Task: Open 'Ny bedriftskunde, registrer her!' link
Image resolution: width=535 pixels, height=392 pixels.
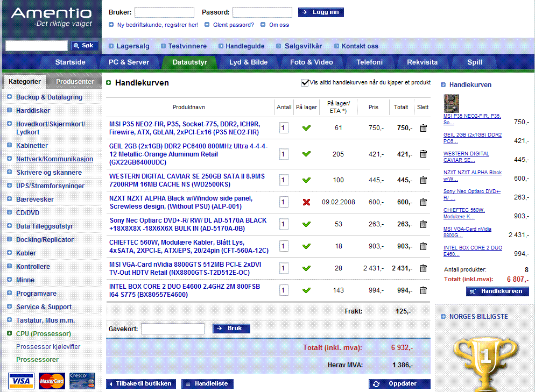Action: click(x=158, y=25)
